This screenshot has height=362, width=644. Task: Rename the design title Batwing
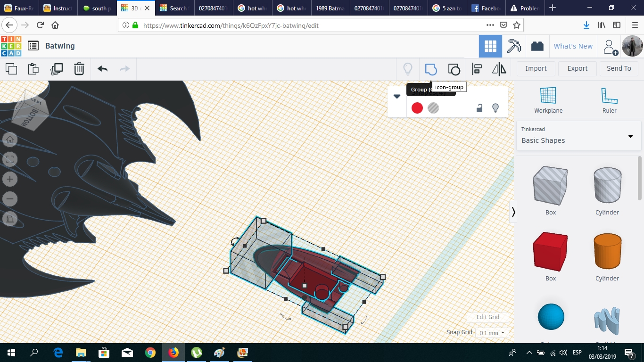click(60, 46)
